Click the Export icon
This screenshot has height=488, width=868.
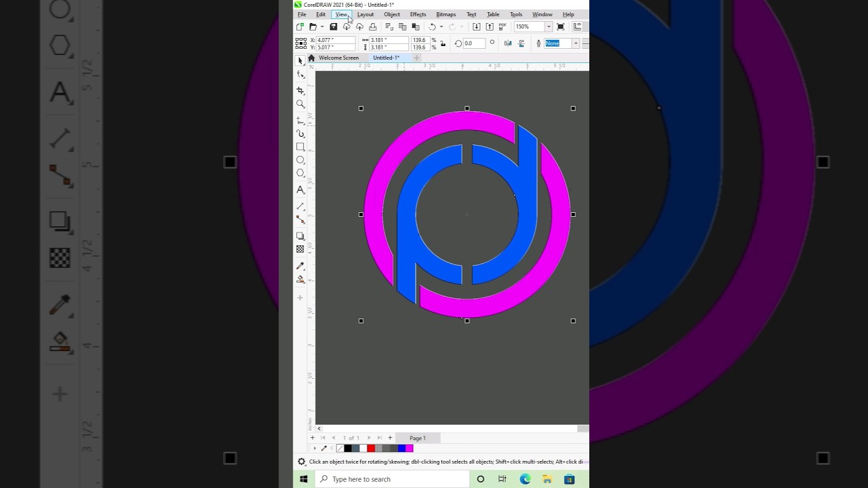[489, 26]
